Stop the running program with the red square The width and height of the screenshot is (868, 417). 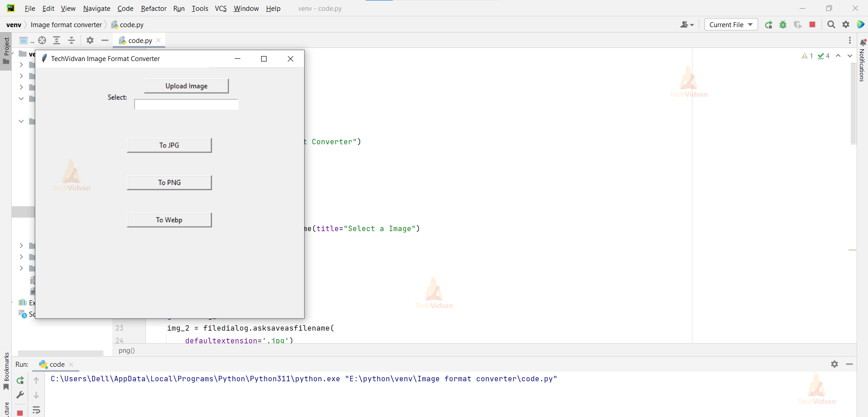[x=812, y=25]
